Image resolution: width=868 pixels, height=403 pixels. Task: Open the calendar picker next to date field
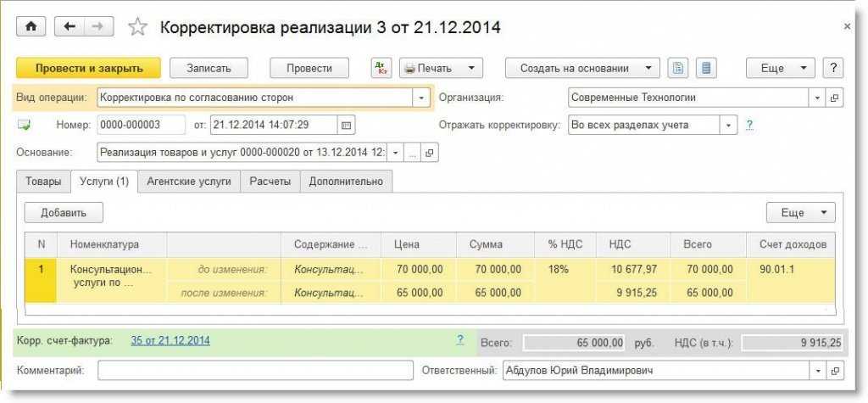coord(345,126)
